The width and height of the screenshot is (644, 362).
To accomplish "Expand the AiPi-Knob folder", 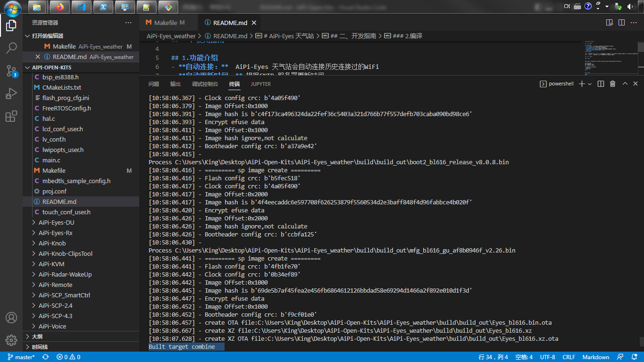I will (x=81, y=243).
